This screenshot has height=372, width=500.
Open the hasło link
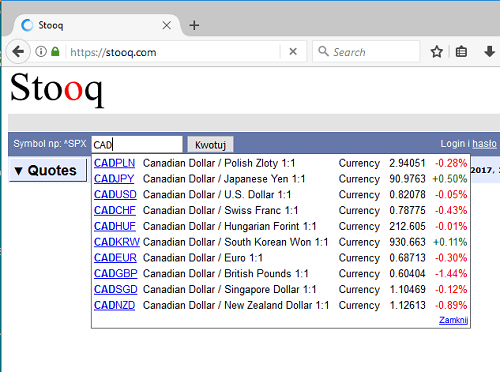484,144
